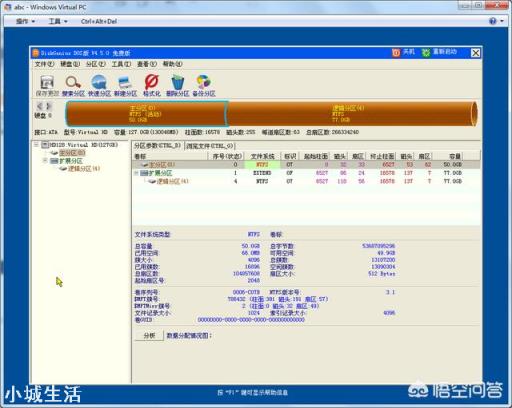This screenshot has width=512, height=408.
Task: Select 扩展分区 label in left tree
Action: [x=71, y=161]
